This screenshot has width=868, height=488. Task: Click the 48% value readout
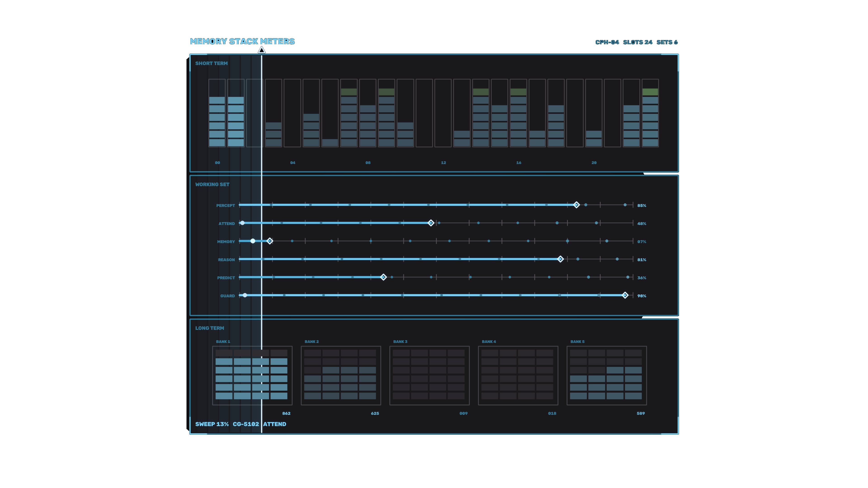pos(642,224)
